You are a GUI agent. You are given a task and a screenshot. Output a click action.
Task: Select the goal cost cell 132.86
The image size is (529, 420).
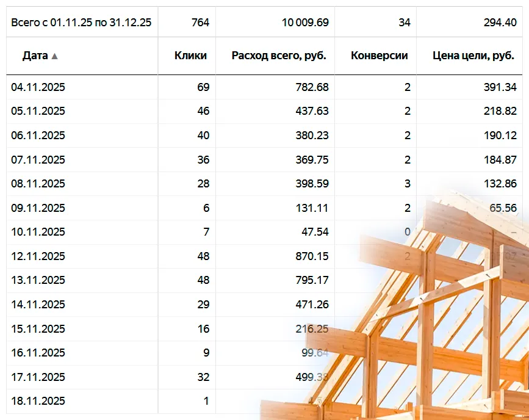click(x=500, y=184)
